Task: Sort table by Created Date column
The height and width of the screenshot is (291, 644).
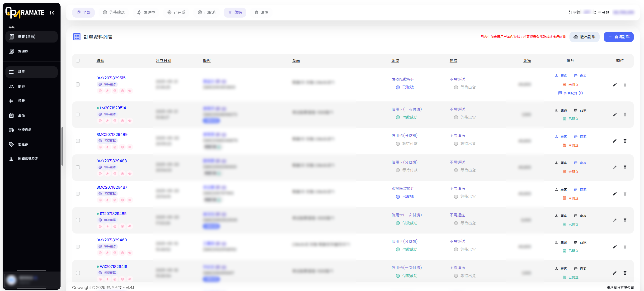Action: [x=163, y=61]
